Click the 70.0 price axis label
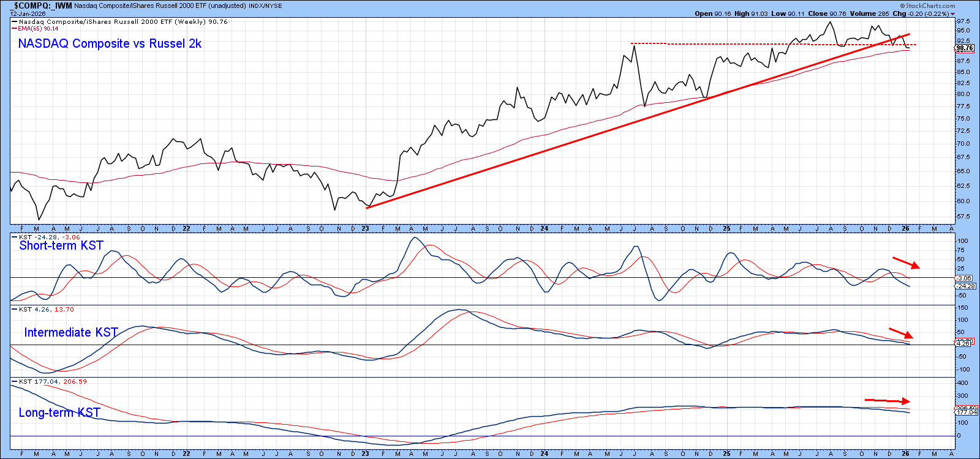The width and height of the screenshot is (980, 459). 963,144
